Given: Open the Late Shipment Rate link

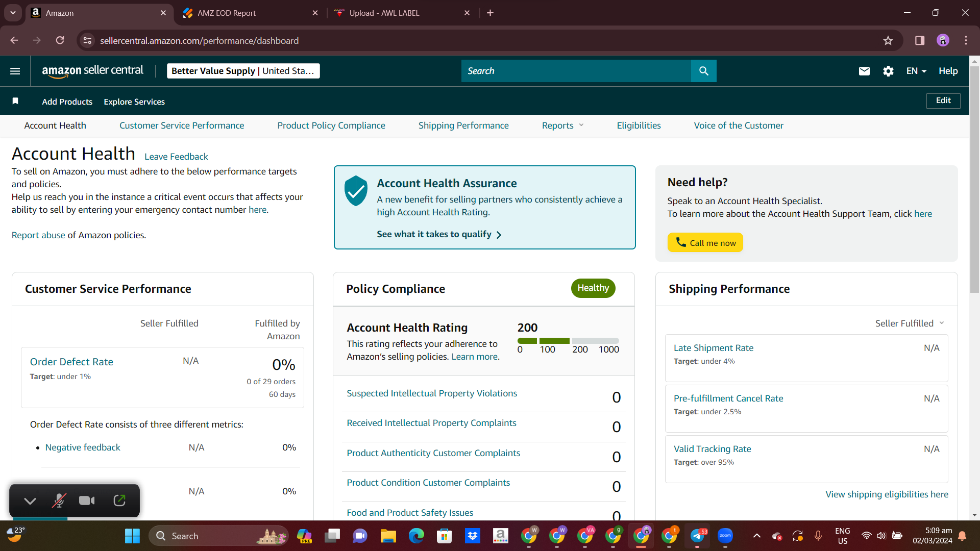Looking at the screenshot, I should 714,348.
